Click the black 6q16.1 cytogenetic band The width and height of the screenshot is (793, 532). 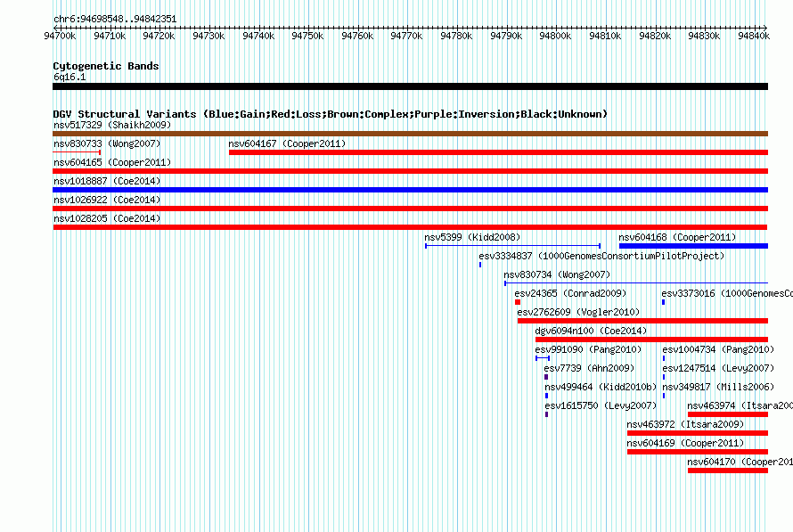pos(410,86)
